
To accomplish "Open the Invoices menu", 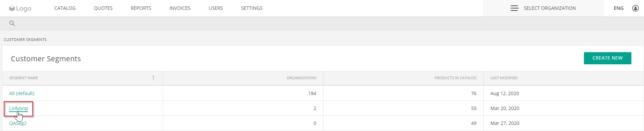I will (x=180, y=8).
